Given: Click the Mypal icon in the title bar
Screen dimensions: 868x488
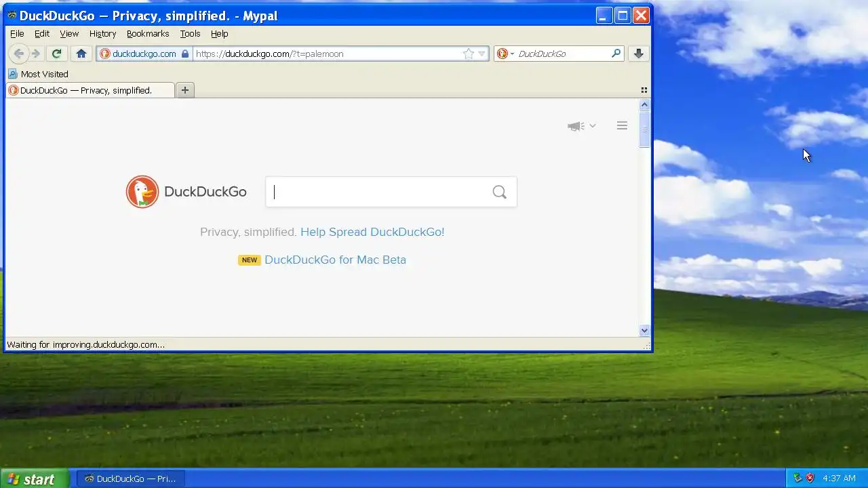Looking at the screenshot, I should pos(12,16).
